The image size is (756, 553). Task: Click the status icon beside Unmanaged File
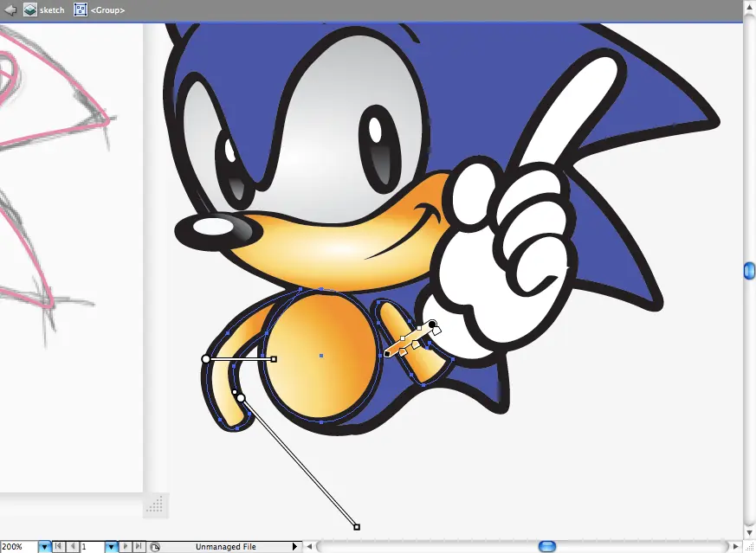click(154, 547)
